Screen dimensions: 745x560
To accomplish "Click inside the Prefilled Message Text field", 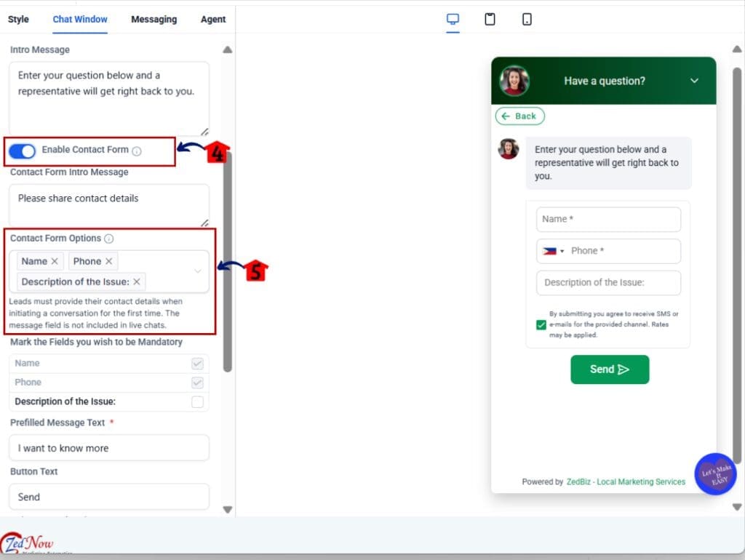I will (108, 447).
